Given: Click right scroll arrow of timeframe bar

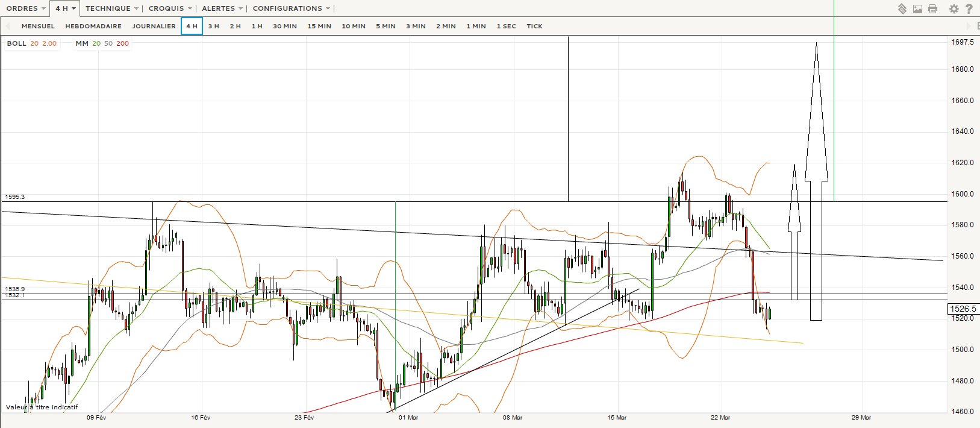Looking at the screenshot, I should pos(969,26).
